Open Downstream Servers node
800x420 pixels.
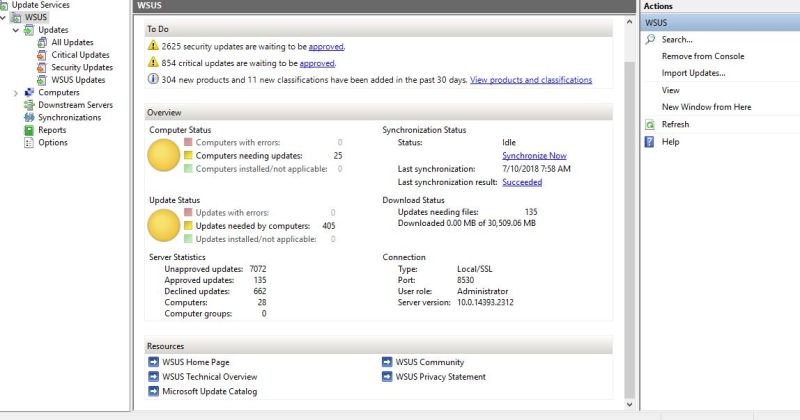(76, 105)
